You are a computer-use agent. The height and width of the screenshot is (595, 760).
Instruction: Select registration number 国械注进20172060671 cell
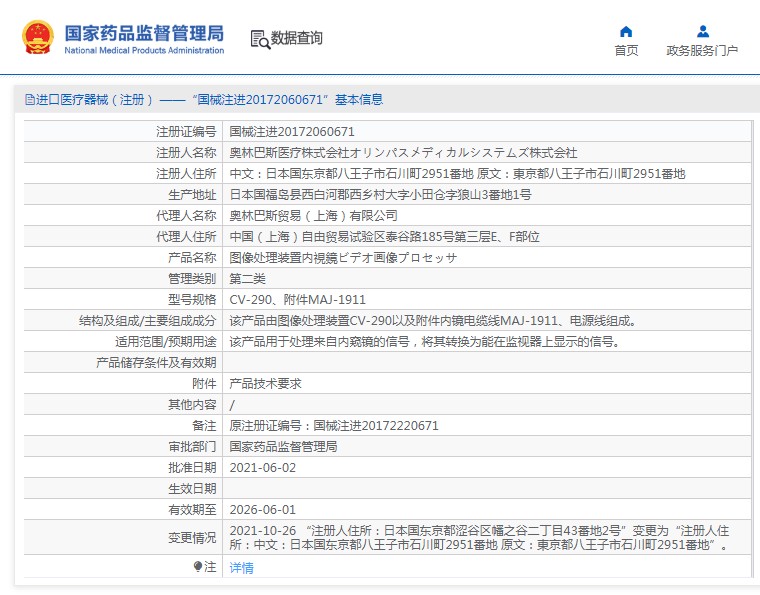point(292,131)
